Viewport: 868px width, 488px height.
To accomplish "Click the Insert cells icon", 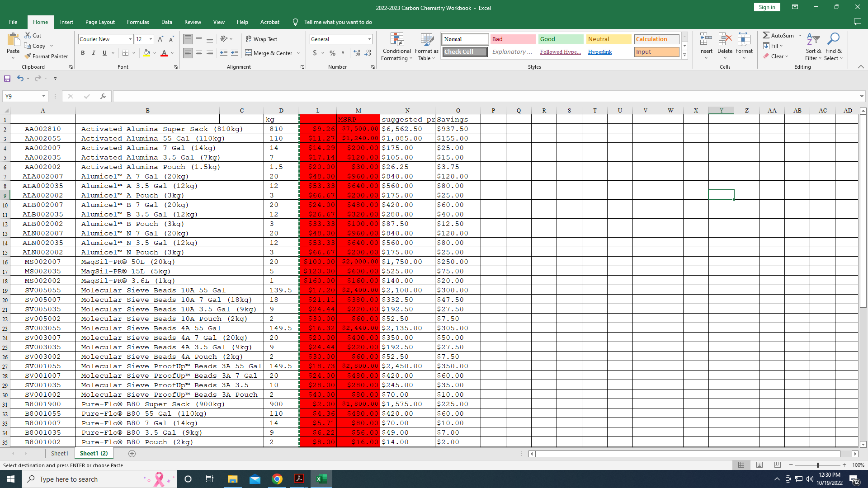I will click(706, 39).
